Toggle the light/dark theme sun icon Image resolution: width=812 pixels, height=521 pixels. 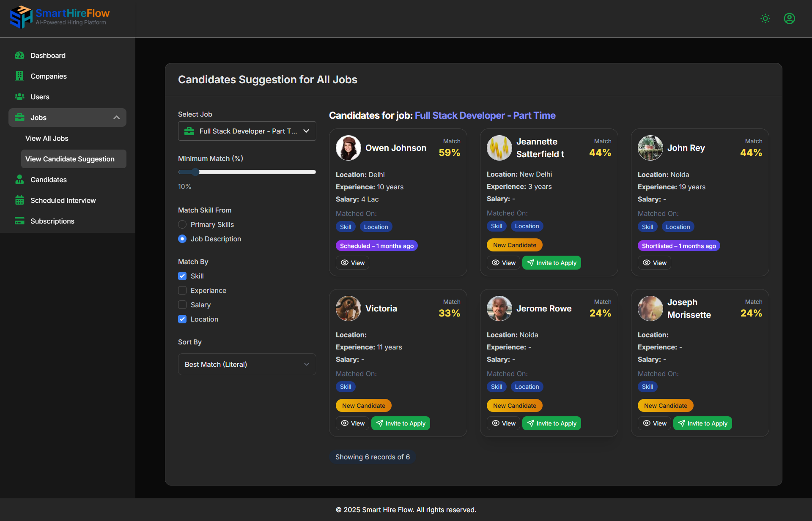coord(765,19)
